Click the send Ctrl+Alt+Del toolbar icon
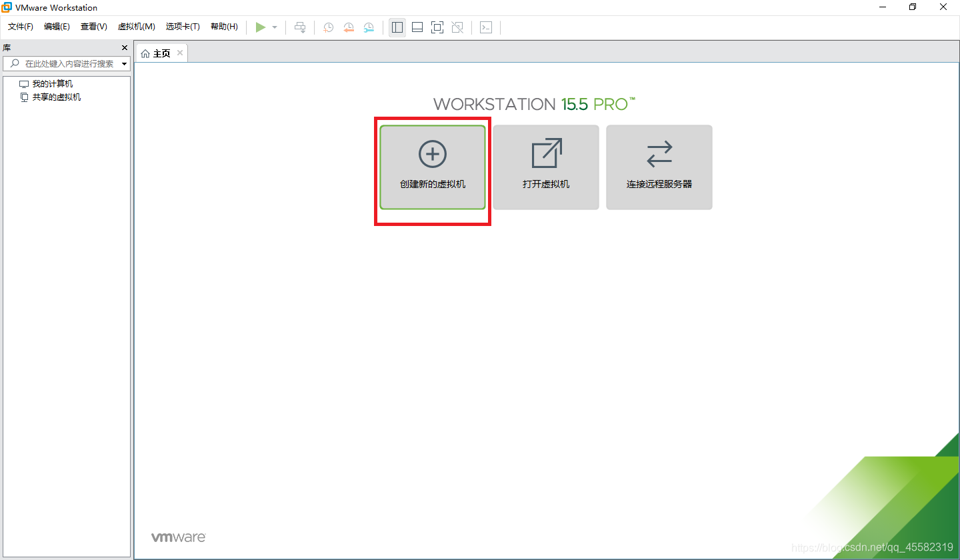 [x=301, y=27]
